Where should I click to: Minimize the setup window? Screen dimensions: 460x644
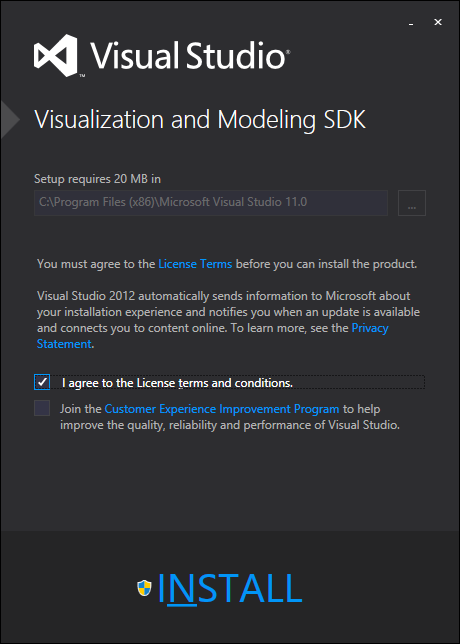[x=411, y=23]
